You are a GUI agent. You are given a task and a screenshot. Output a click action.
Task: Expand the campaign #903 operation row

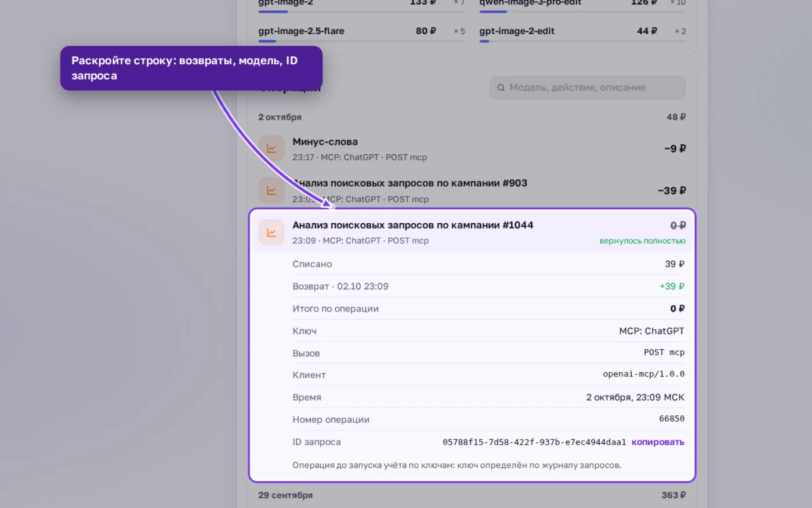click(472, 191)
